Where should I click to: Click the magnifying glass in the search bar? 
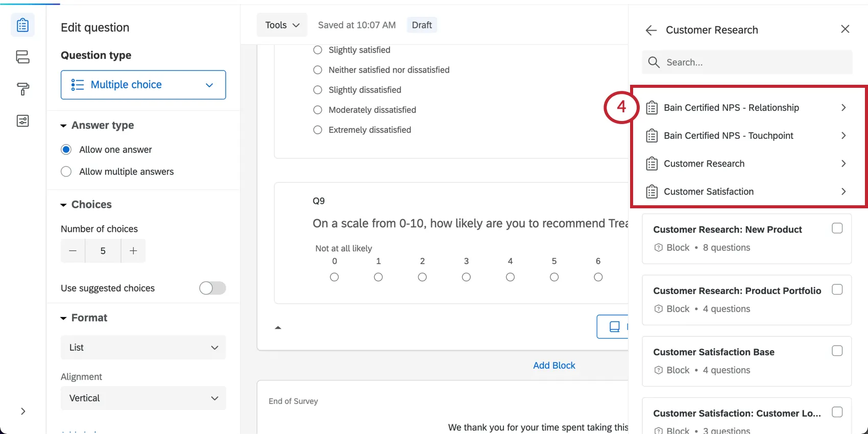654,62
